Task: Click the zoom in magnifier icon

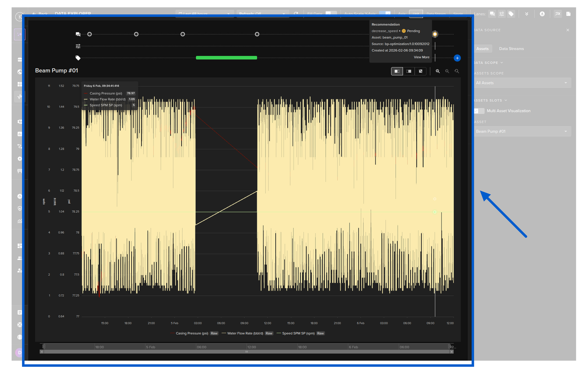Action: coord(438,71)
